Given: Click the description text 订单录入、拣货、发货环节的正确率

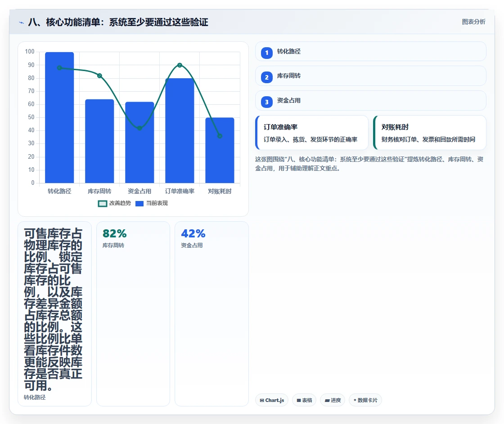Looking at the screenshot, I should pos(310,139).
